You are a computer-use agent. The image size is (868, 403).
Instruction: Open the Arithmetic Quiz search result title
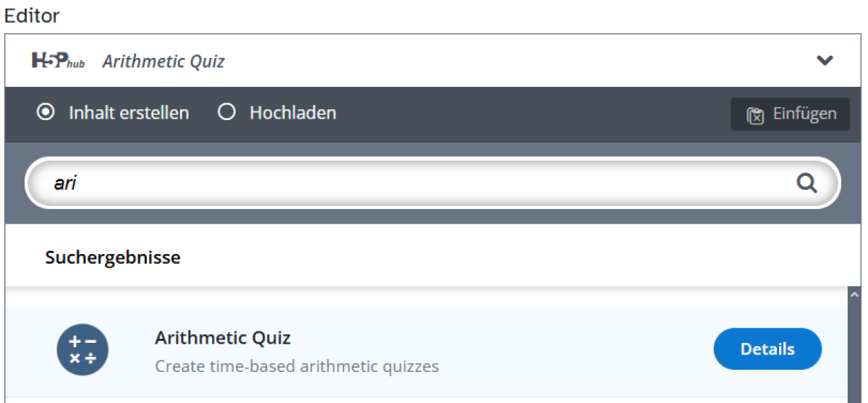[x=223, y=338]
